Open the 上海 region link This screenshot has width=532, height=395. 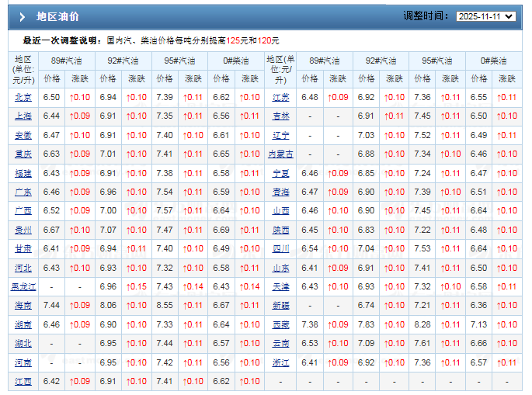(x=23, y=116)
